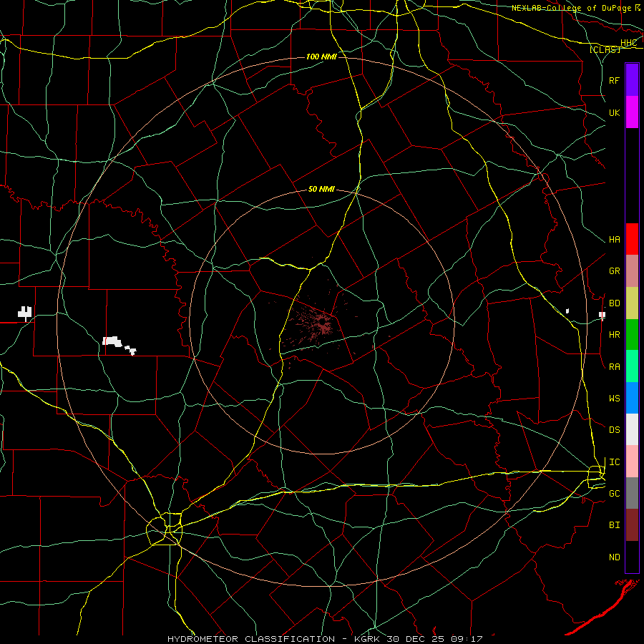
Task: Click the "WS" legend label
Action: coord(614,399)
